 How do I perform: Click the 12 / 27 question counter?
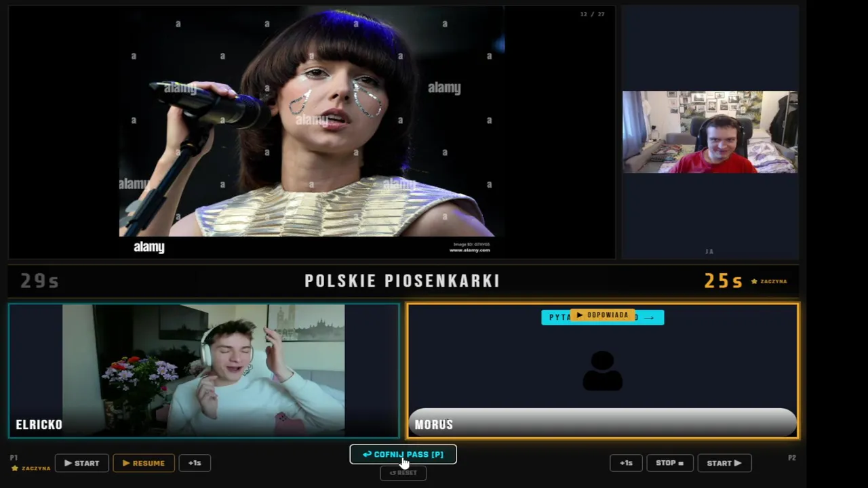tap(592, 14)
